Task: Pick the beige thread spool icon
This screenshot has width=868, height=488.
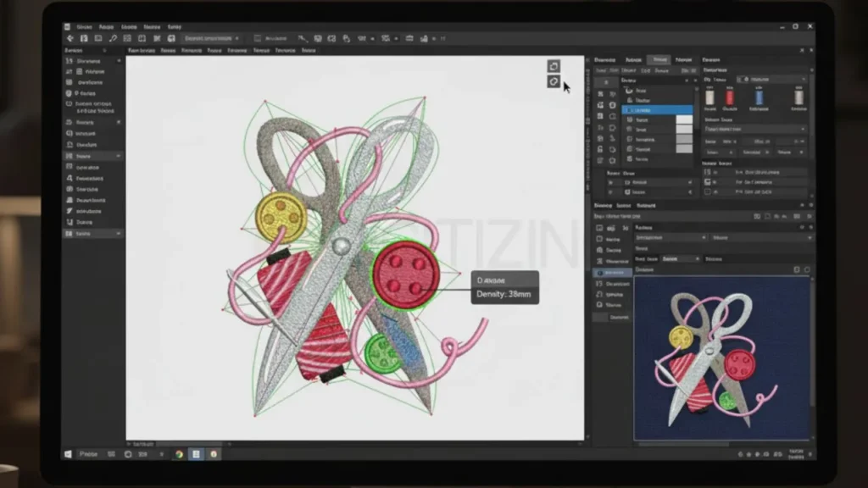Action: point(709,97)
